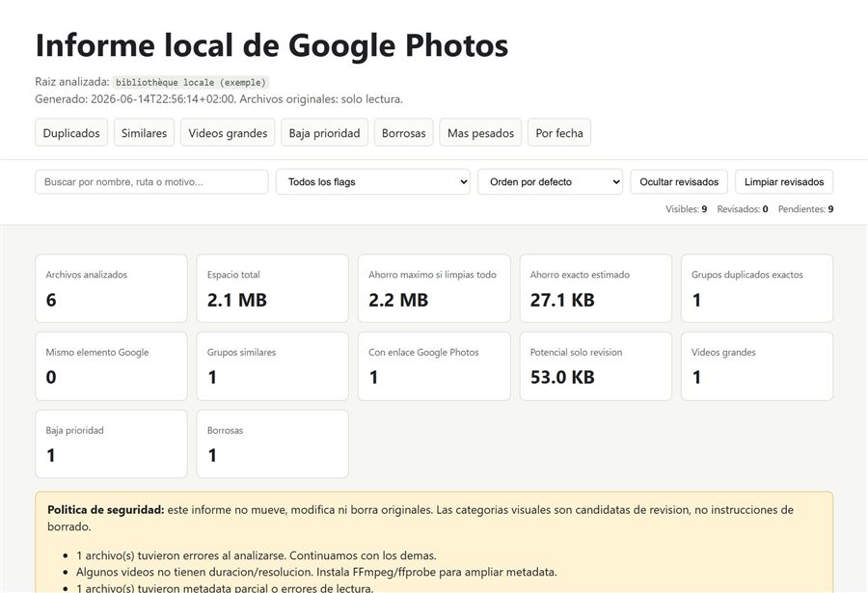Viewport: 868px width, 593px height.
Task: Click the Visibles: 9 counter
Action: pyautogui.click(x=686, y=209)
